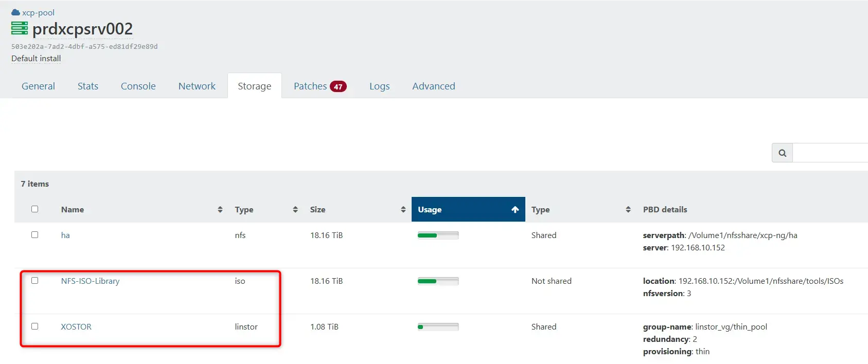The height and width of the screenshot is (364, 868).
Task: Check the box for the ha storage
Action: (x=34, y=234)
